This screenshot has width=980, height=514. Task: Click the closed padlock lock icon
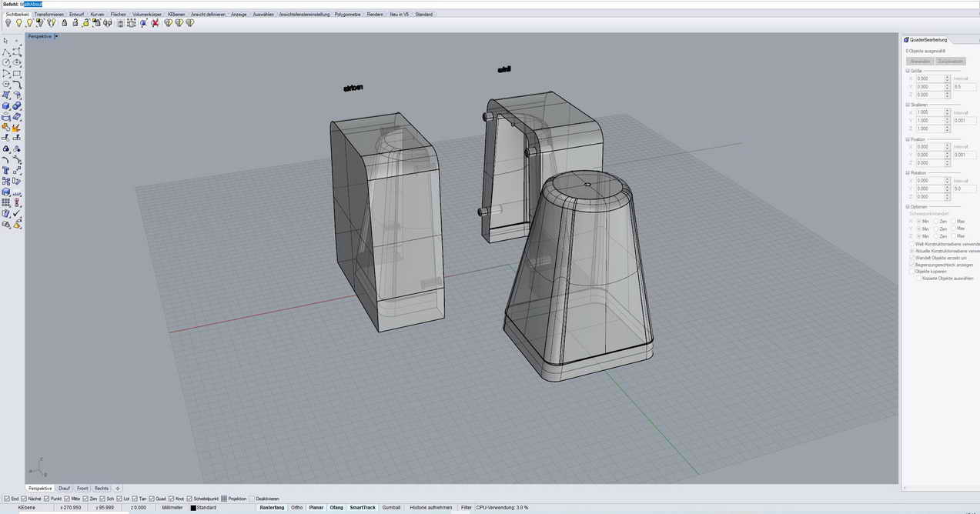tap(64, 23)
